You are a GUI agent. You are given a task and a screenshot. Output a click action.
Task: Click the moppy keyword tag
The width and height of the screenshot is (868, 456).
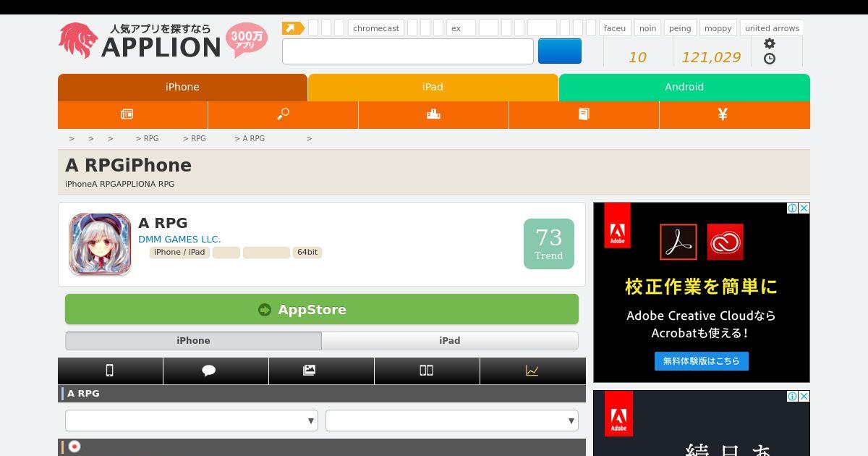(x=718, y=28)
